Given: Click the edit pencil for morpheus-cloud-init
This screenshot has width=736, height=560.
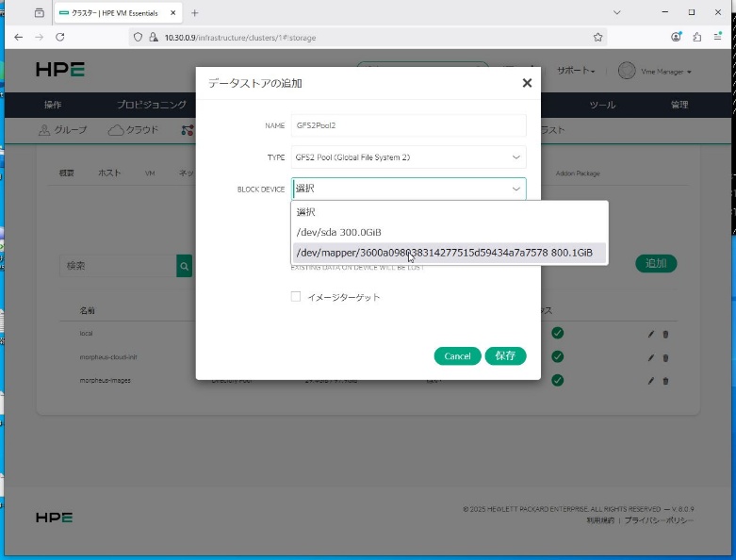Looking at the screenshot, I should (x=650, y=357).
